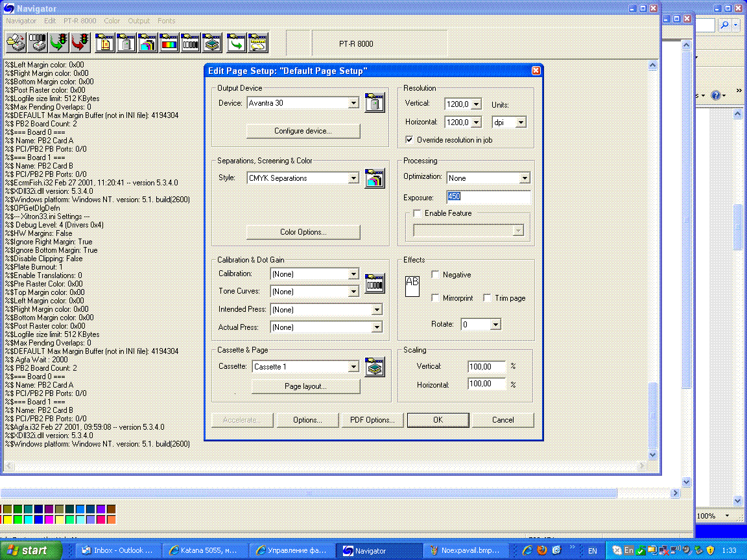Image resolution: width=747 pixels, height=560 pixels.
Task: Click the Vertical scaling input field
Action: (486, 367)
